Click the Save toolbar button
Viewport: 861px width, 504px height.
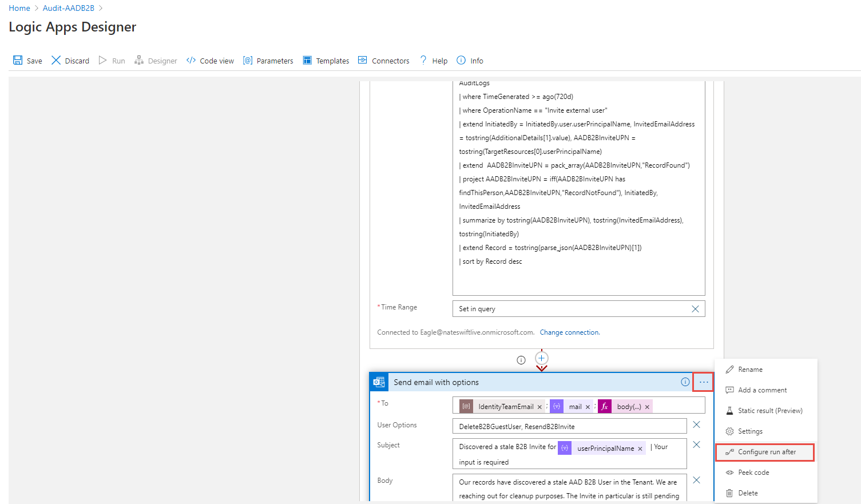[27, 61]
